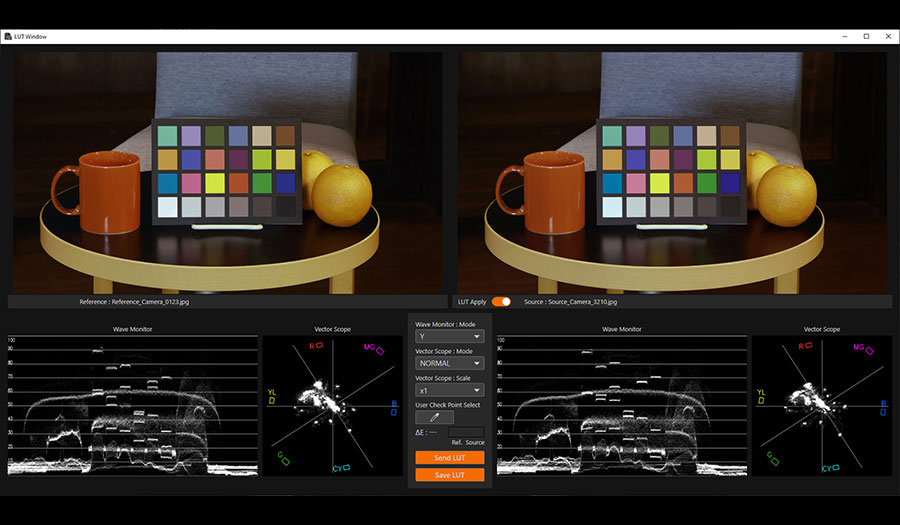Click the 'LUT Apply' text label
Viewport: 900px width, 525px height.
(472, 302)
